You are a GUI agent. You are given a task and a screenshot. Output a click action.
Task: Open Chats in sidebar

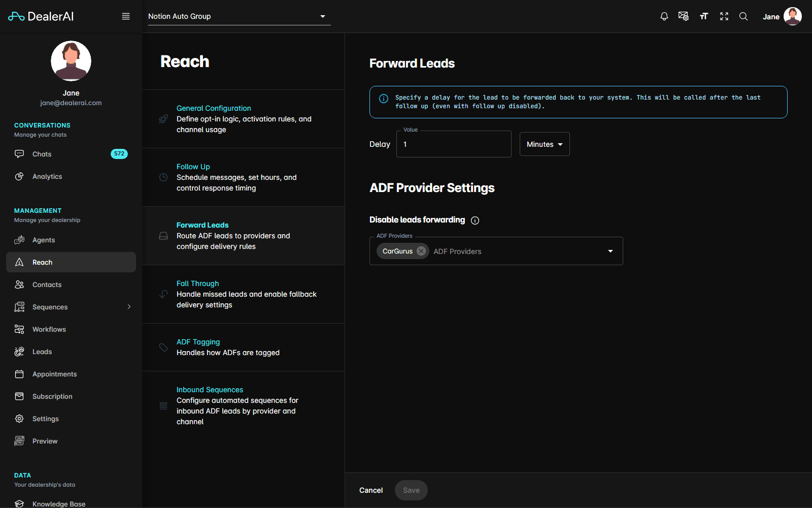click(x=71, y=154)
